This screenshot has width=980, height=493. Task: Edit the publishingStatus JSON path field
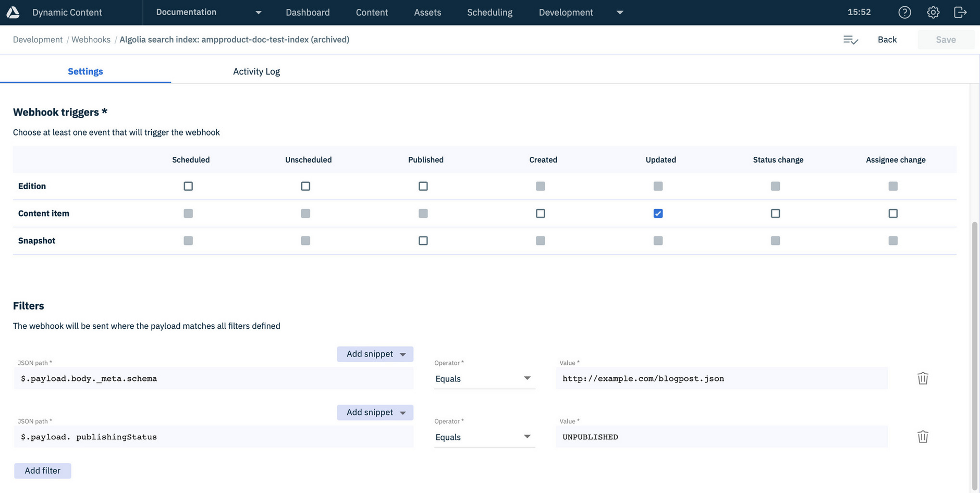pyautogui.click(x=214, y=437)
